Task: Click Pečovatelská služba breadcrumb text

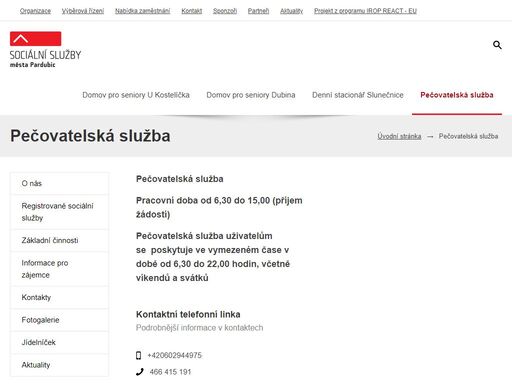Action: click(468, 136)
